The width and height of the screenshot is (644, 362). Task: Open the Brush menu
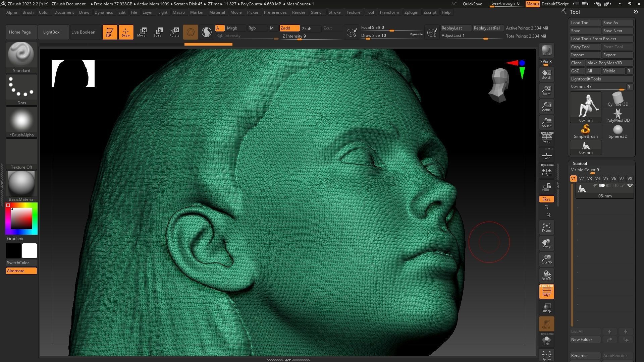pos(28,12)
